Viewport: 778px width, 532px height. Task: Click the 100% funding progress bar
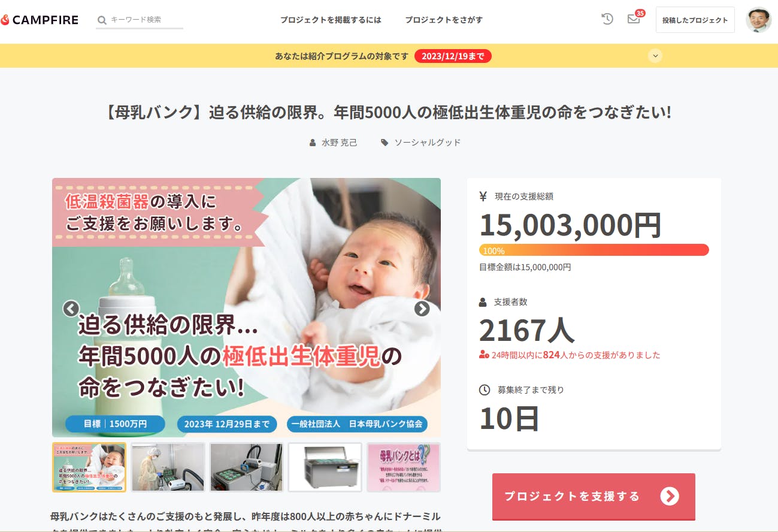pos(594,250)
